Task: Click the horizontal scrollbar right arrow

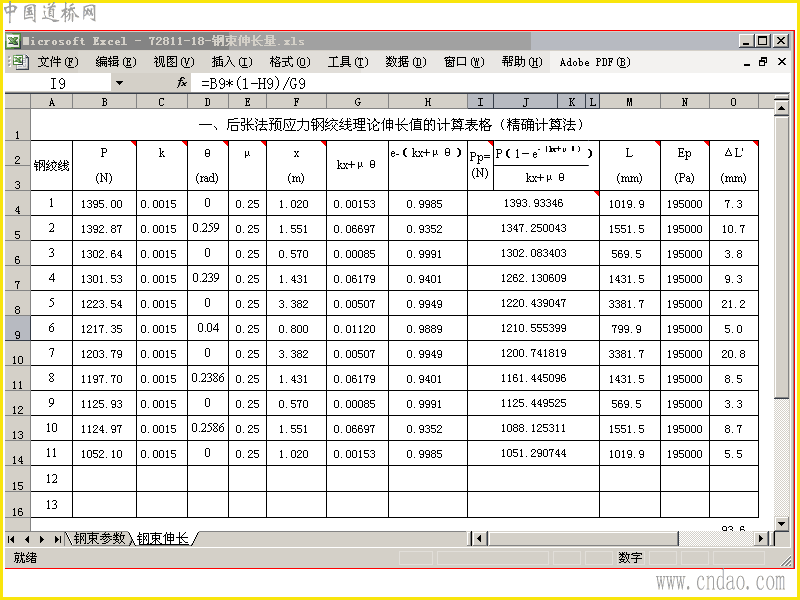Action: point(761,538)
